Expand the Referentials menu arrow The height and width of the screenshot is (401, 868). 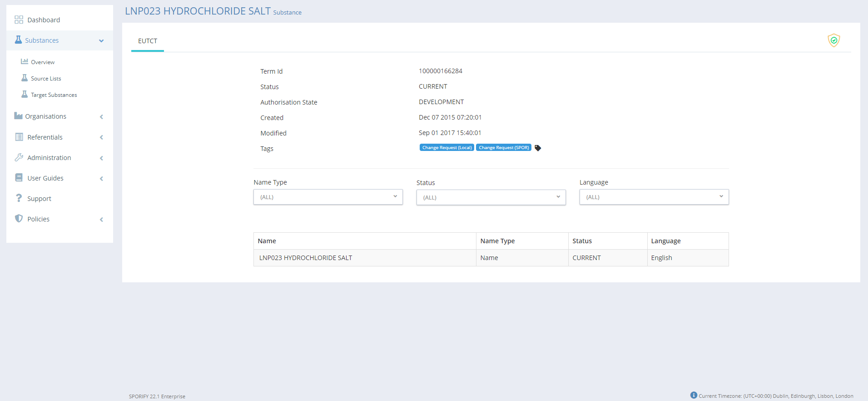101,137
